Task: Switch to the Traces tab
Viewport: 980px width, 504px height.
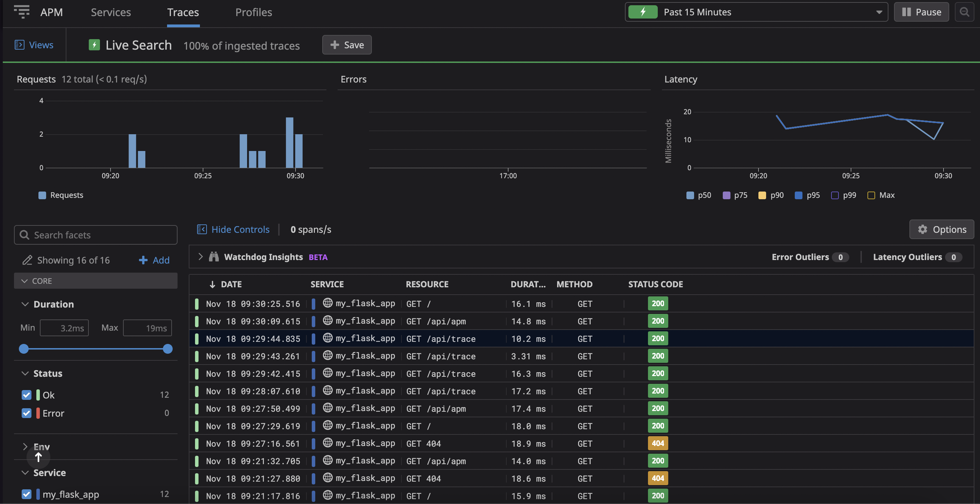Action: (183, 12)
